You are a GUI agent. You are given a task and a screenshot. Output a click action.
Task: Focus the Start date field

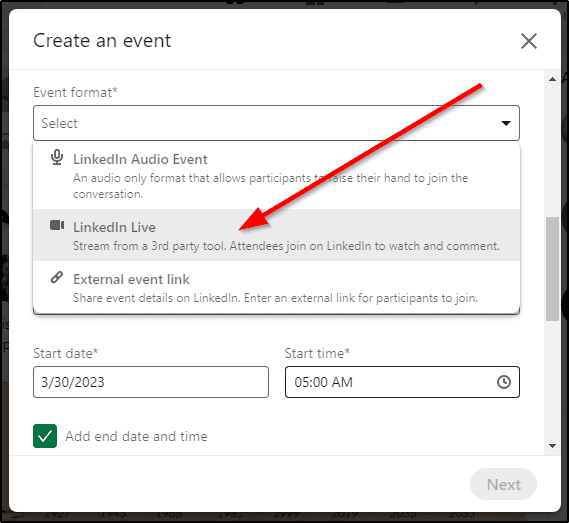(x=151, y=382)
